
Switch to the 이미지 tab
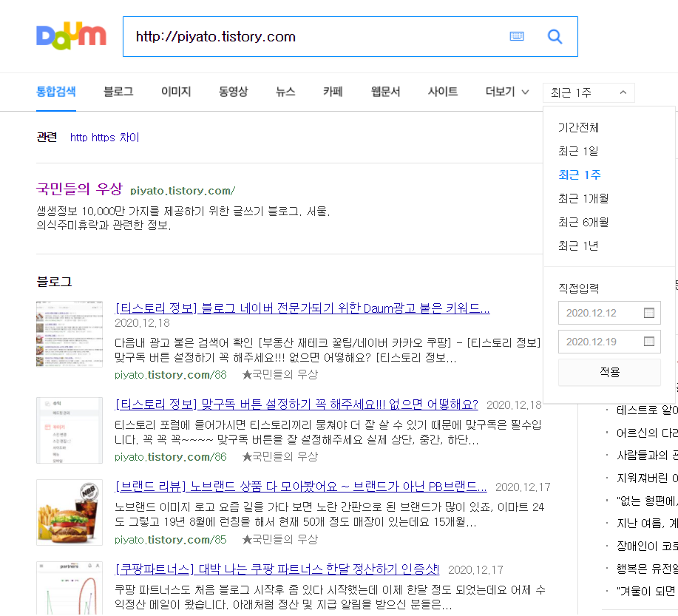(176, 92)
